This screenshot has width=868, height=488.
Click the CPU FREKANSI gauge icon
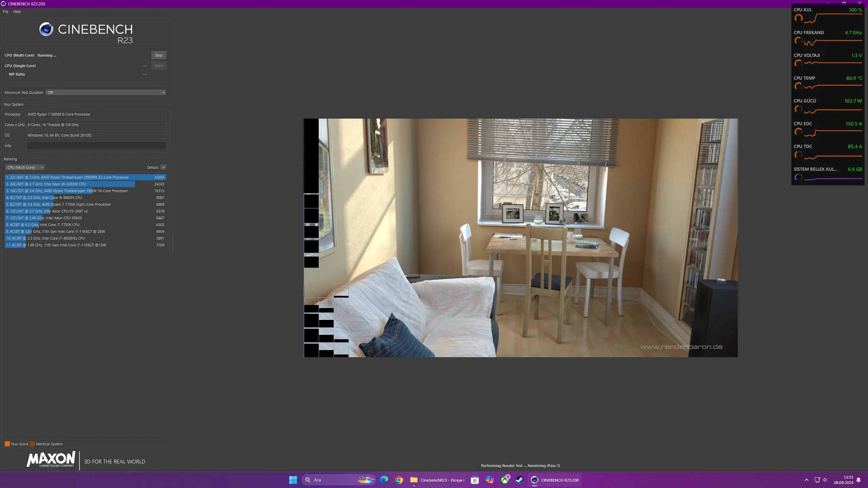click(798, 41)
